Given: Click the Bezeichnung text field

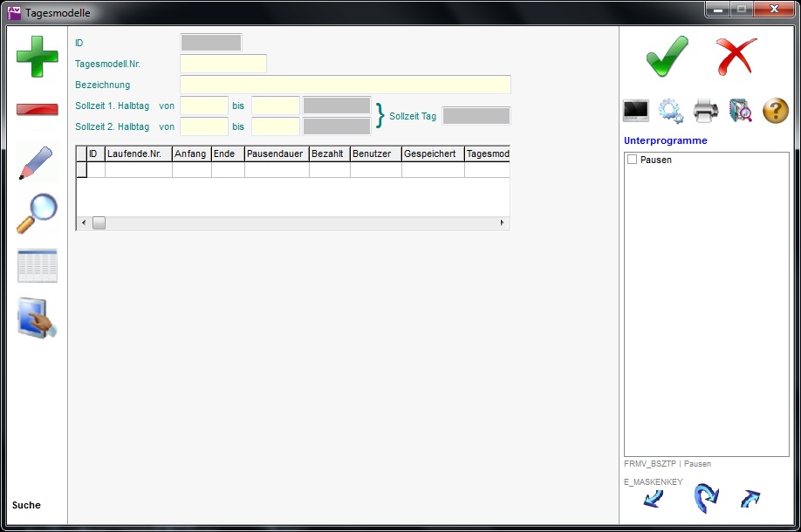Looking at the screenshot, I should (x=345, y=85).
